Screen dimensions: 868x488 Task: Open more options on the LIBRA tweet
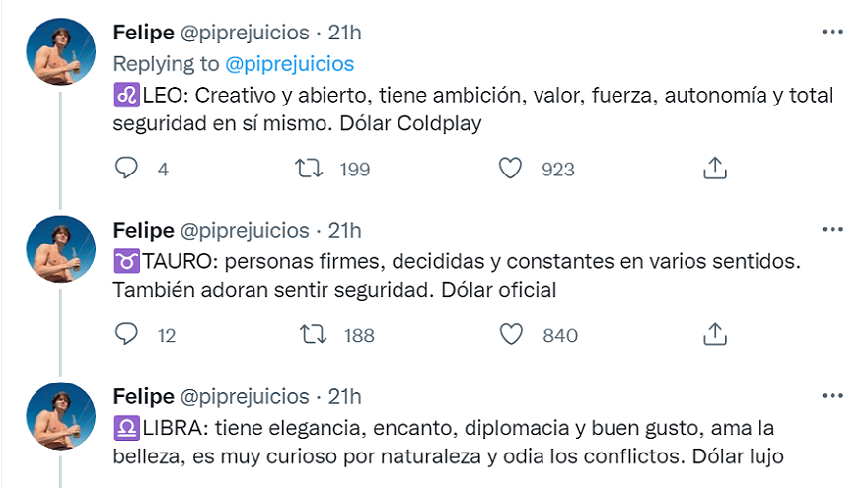(832, 396)
